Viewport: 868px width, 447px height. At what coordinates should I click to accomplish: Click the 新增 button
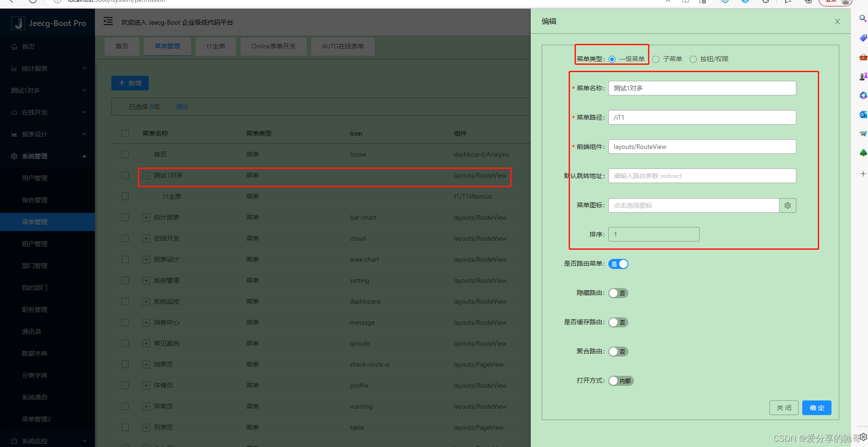(130, 83)
